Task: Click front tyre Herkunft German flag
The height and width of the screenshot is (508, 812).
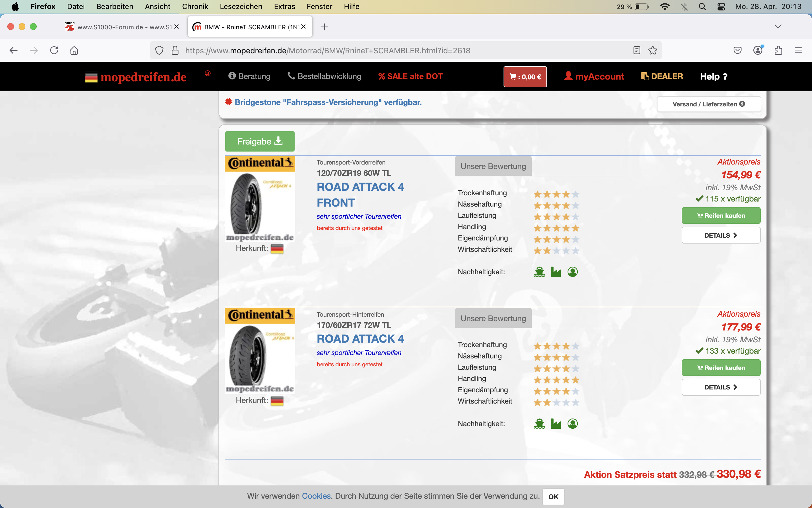Action: coord(277,249)
